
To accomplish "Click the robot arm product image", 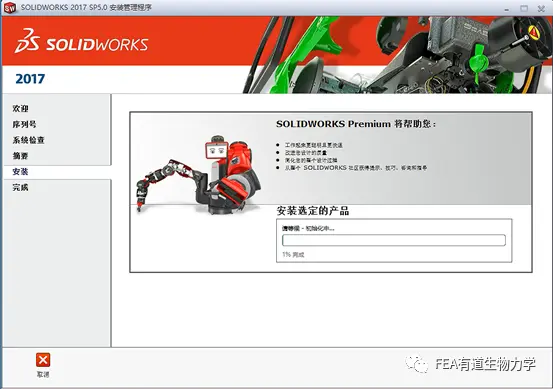I will click(x=199, y=175).
